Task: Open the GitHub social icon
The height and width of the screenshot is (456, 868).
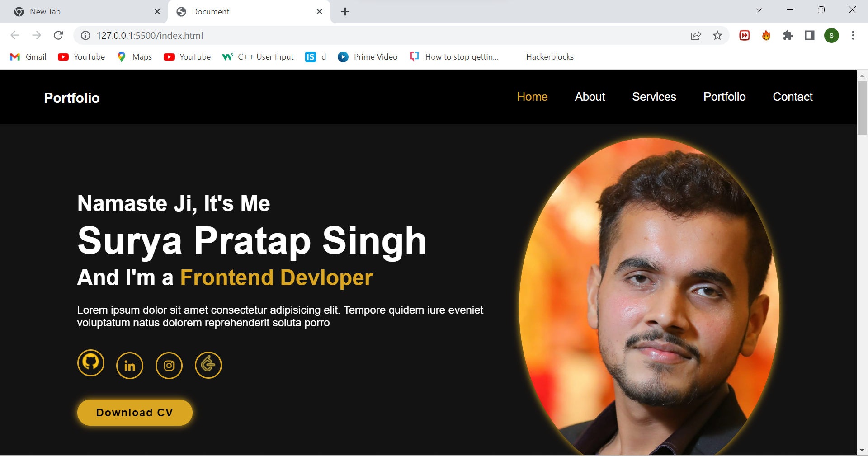Action: 91,363
